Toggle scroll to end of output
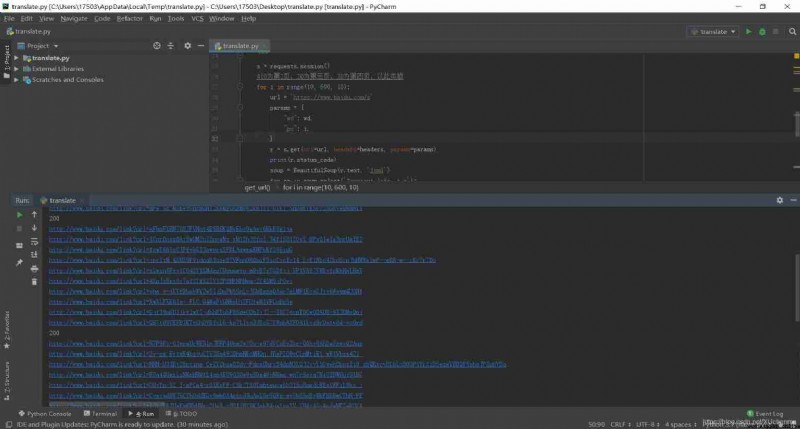The image size is (800, 429). pyautogui.click(x=34, y=255)
